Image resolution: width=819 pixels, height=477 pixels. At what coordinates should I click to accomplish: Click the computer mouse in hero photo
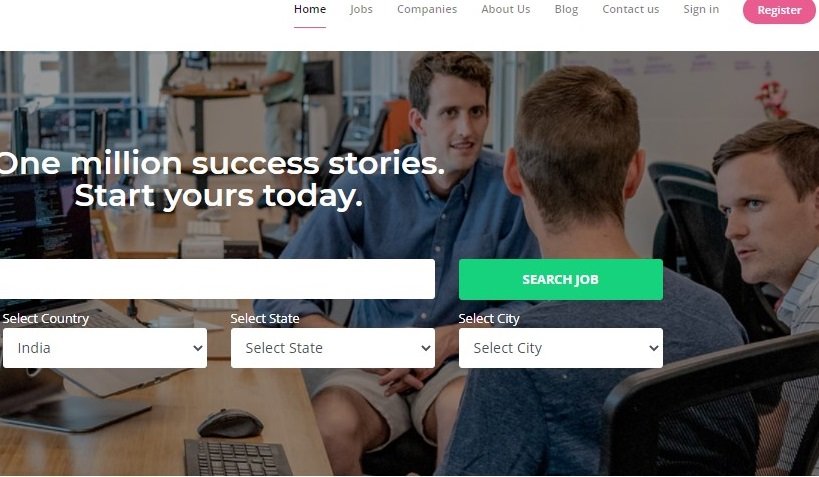click(230, 423)
